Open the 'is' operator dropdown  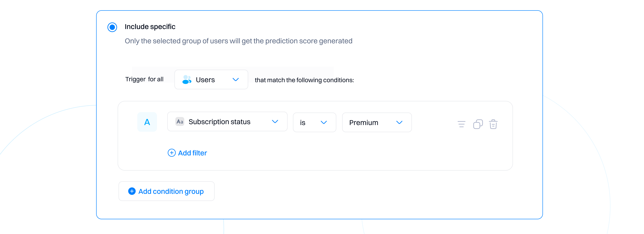point(314,122)
